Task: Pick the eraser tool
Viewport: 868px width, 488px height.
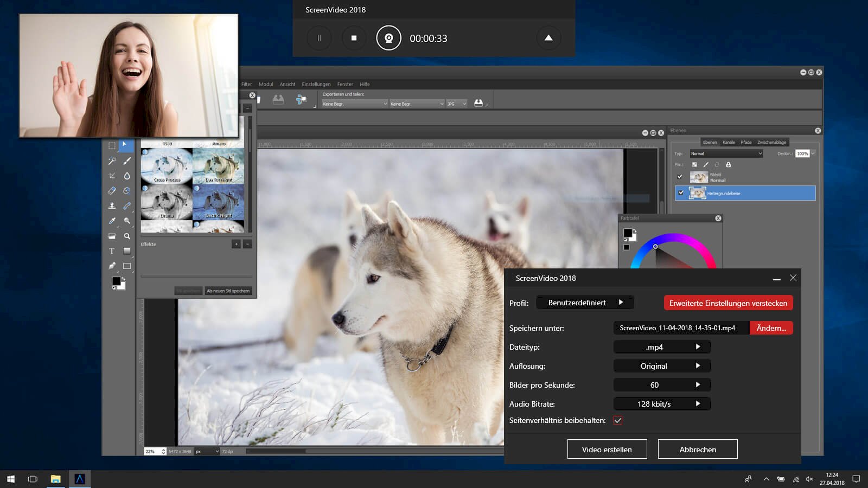Action: coord(112,191)
